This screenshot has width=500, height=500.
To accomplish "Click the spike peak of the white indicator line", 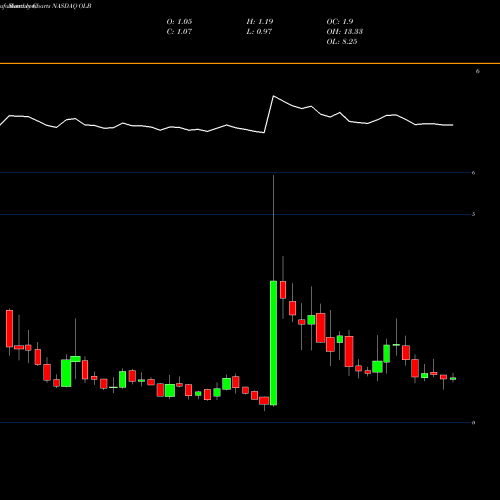I will pos(274,96).
